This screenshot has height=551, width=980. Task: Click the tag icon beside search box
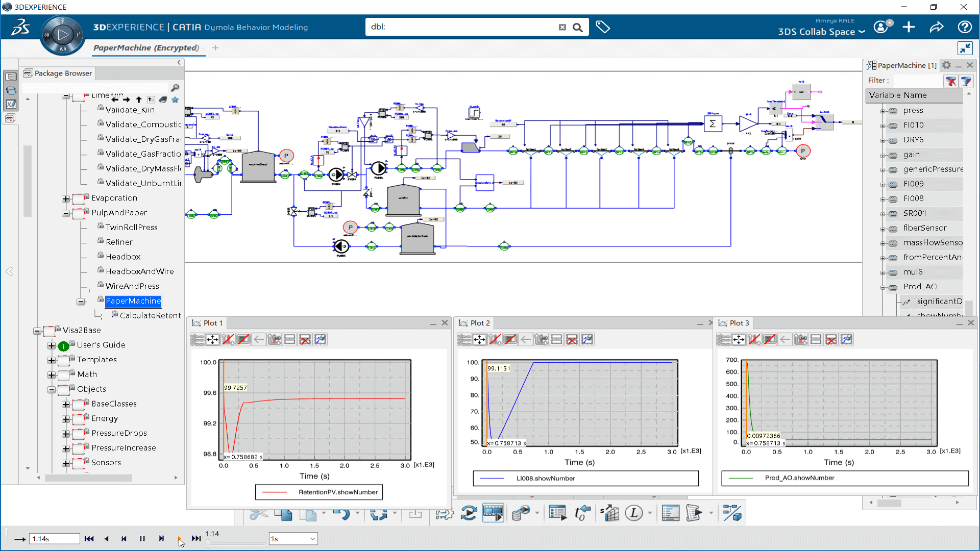coord(603,27)
